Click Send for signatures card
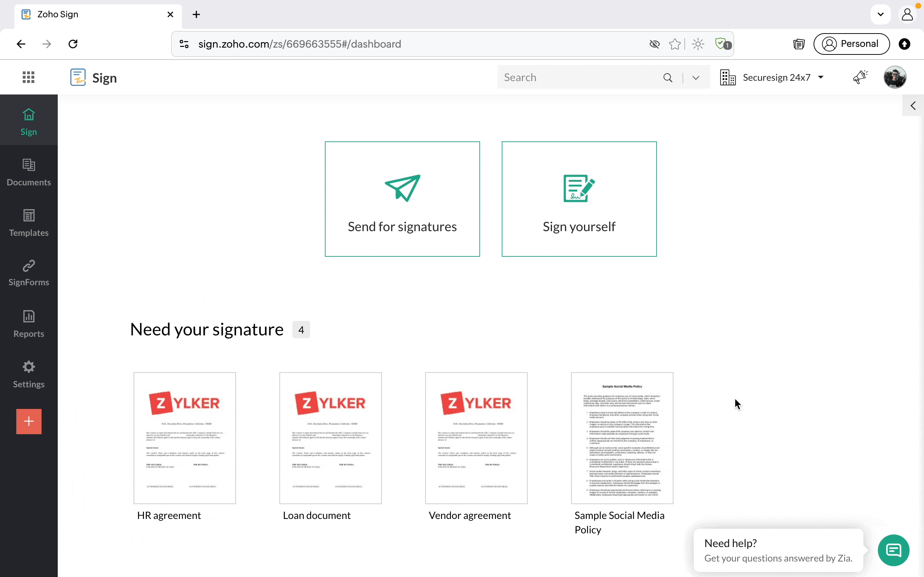This screenshot has width=924, height=577. [x=402, y=199]
